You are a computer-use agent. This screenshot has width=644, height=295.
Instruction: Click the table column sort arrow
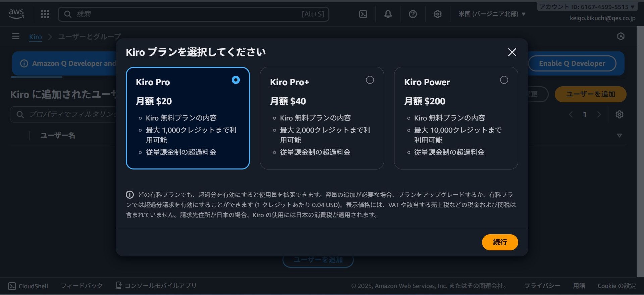coord(619,136)
